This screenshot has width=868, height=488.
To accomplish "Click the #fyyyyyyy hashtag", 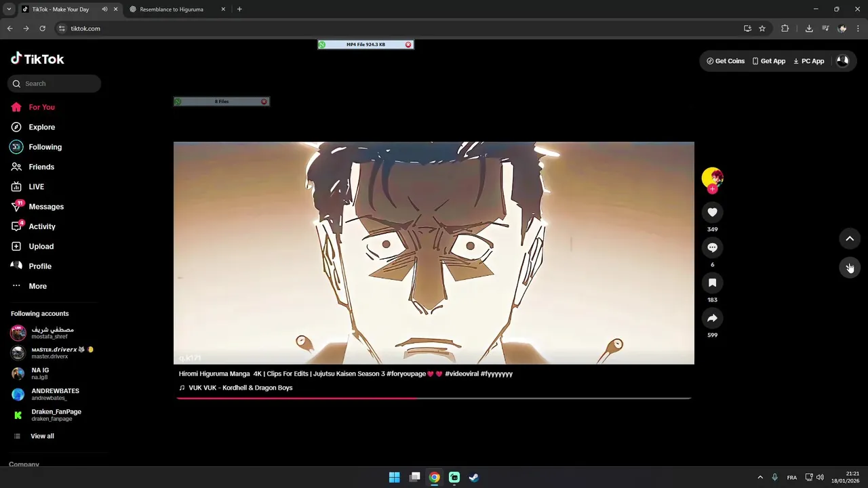I will click(496, 373).
